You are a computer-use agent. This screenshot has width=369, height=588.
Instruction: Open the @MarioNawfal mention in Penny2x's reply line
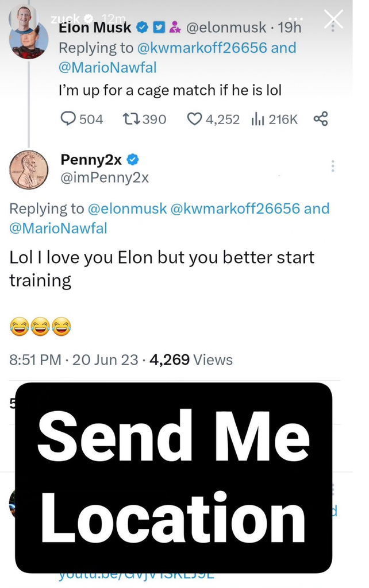point(58,228)
